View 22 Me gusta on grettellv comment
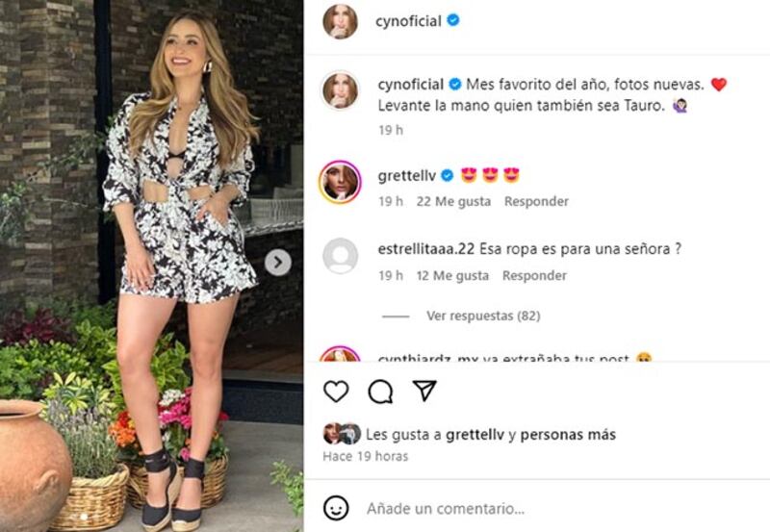770x532 pixels. pyautogui.click(x=453, y=201)
